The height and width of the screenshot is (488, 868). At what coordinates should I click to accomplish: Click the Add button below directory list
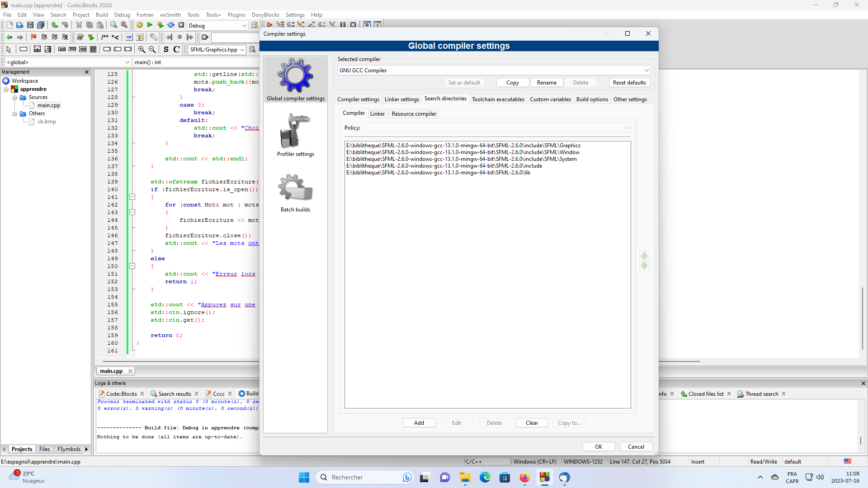[x=419, y=423]
